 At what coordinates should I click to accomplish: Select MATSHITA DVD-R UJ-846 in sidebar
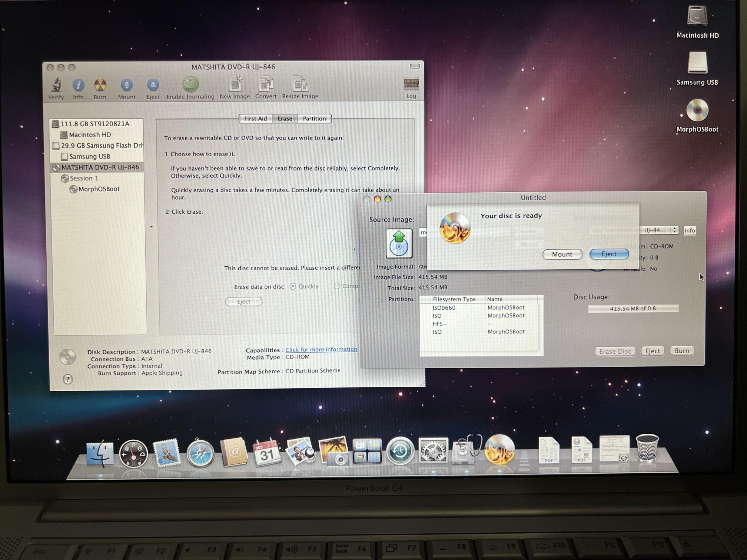[x=100, y=167]
